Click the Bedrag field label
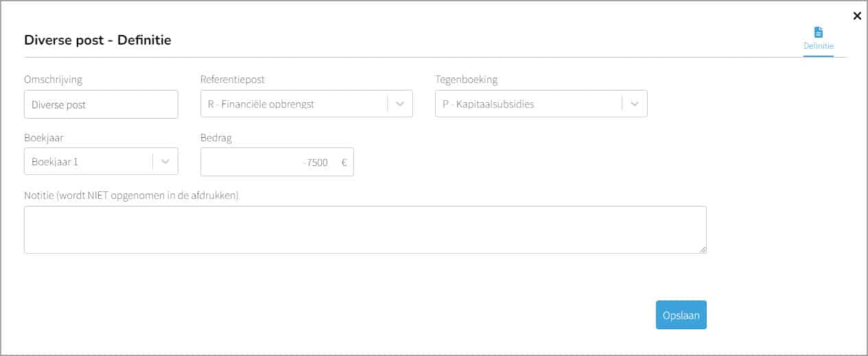The image size is (868, 356). [216, 137]
